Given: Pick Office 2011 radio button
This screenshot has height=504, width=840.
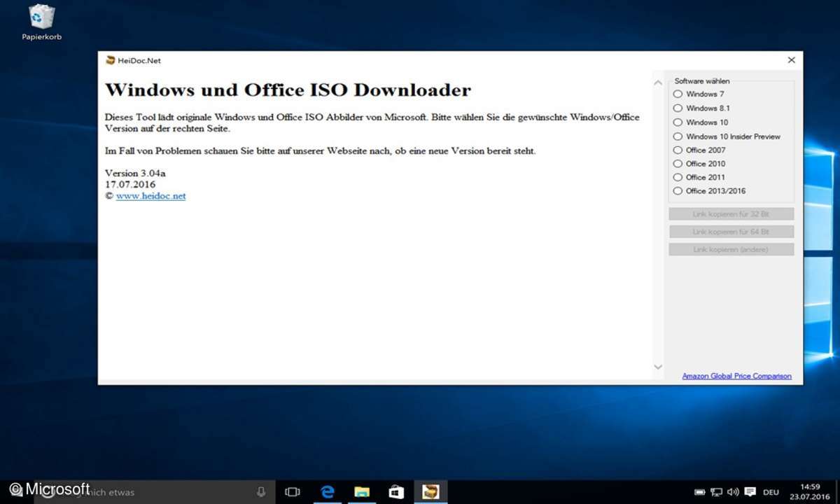Looking at the screenshot, I should [677, 177].
